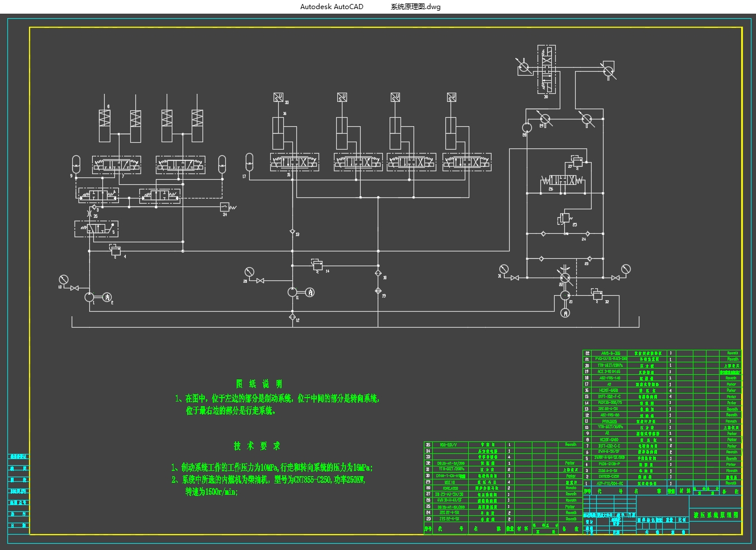Click the 系统原理图.dwg title text
Screen dimensions: 756x550
415,7
